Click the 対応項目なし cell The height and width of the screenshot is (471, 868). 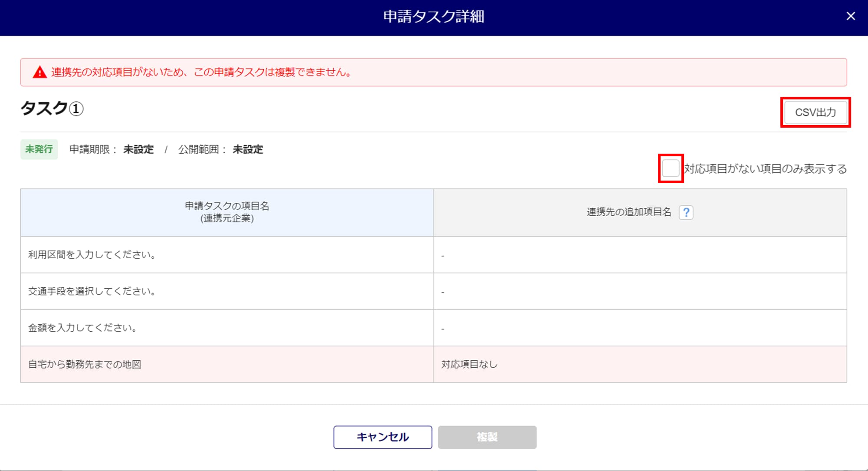coord(469,364)
